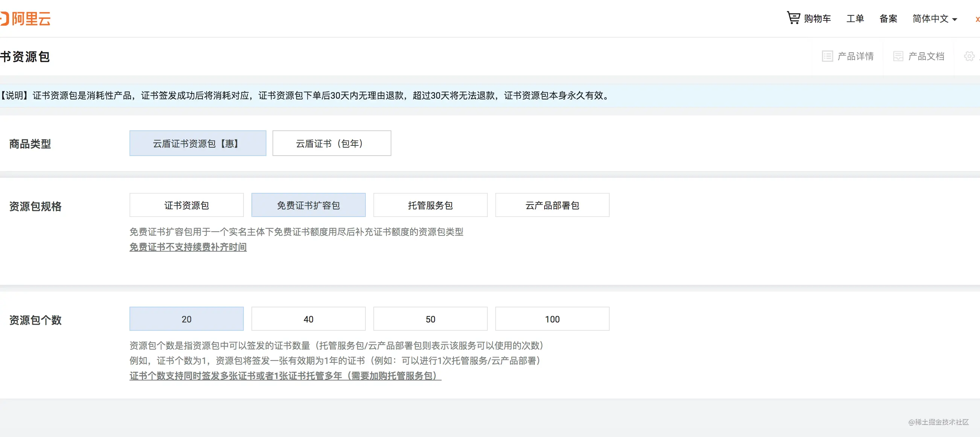The width and height of the screenshot is (980, 437).
Task: Click the shopping cart icon
Action: coord(793,17)
